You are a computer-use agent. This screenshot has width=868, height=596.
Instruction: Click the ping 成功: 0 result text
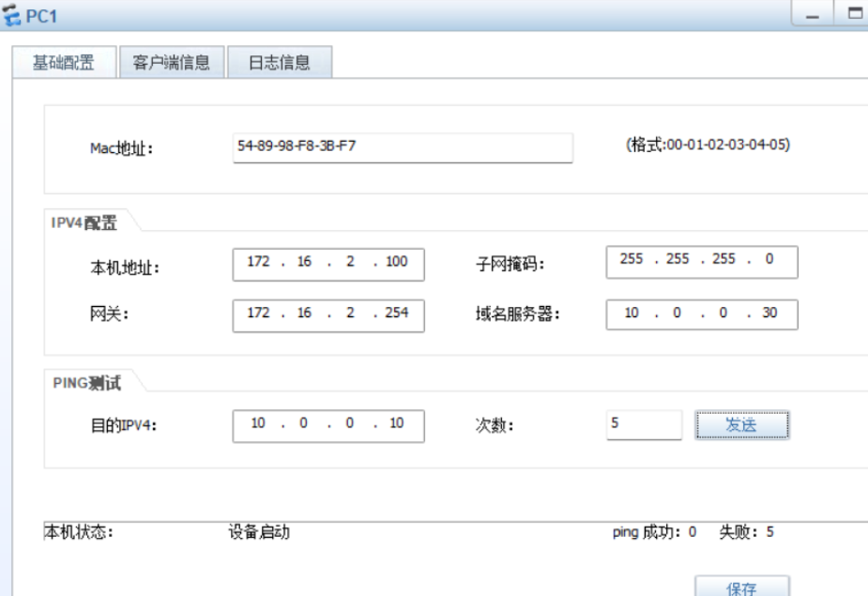tap(654, 532)
